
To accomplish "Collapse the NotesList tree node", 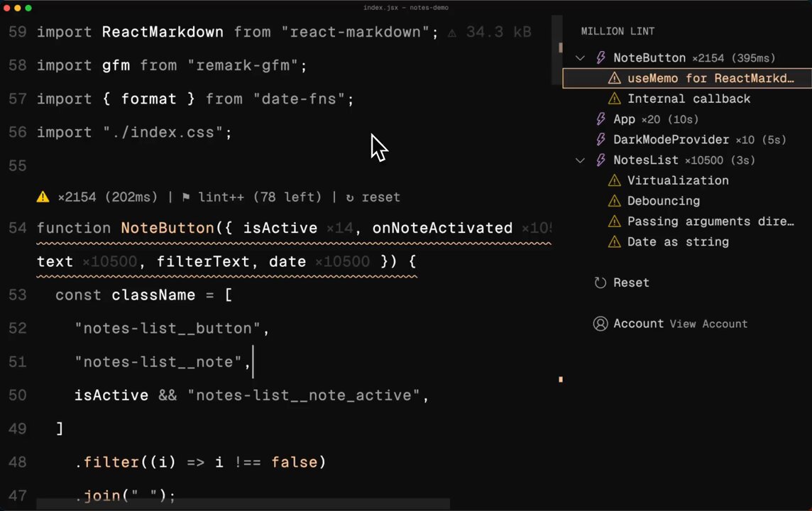I will point(580,160).
